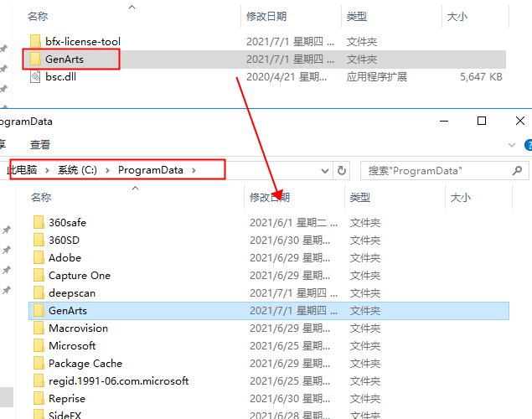The image size is (532, 419).
Task: Click the 2021/6/30 date of 360SD
Action: [x=290, y=241]
